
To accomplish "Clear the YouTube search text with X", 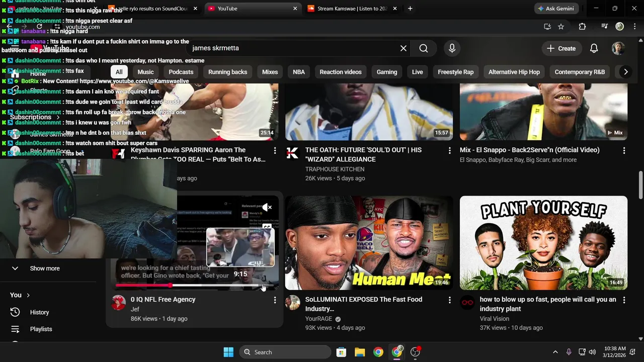I will tap(403, 48).
